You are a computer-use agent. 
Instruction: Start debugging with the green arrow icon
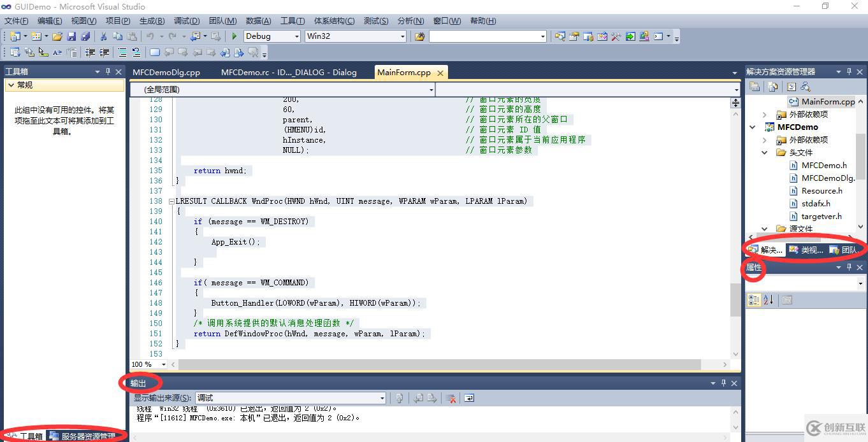click(234, 36)
